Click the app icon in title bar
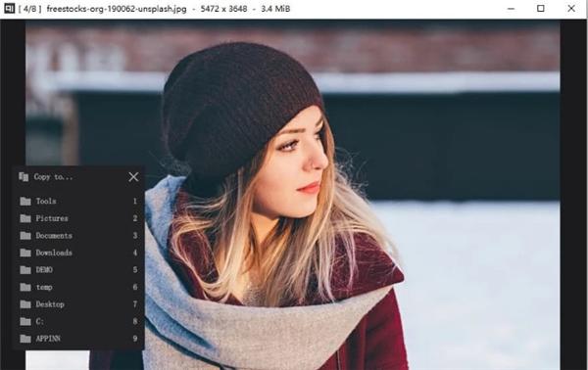Viewport: 588px width, 370px height. point(9,8)
